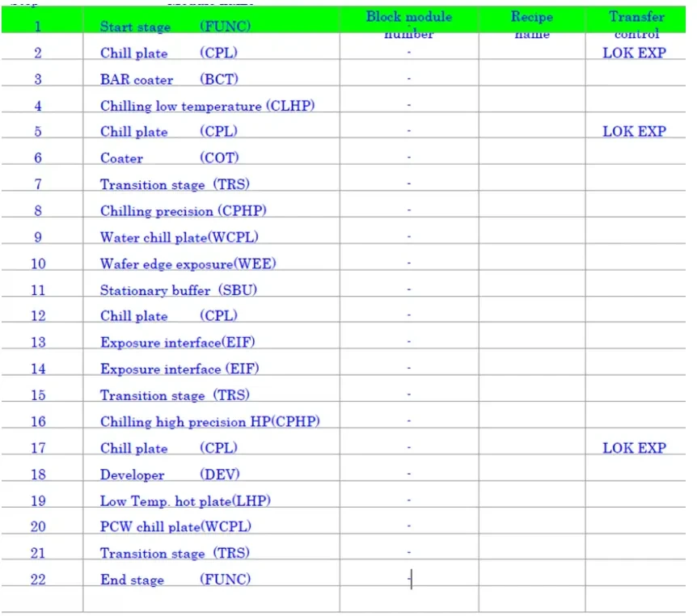Image resolution: width=697 pixels, height=616 pixels.
Task: Click Exposure interface (EIF) in step 14
Action: pyautogui.click(x=180, y=369)
